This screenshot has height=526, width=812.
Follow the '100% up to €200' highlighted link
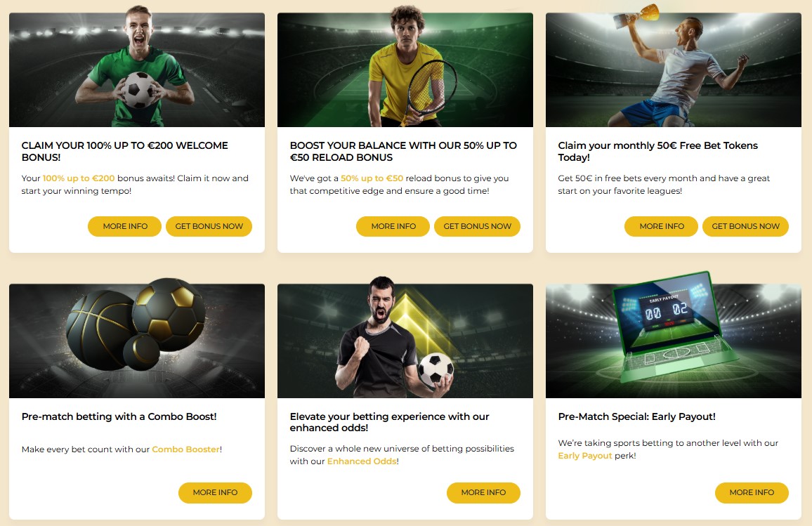coord(79,178)
